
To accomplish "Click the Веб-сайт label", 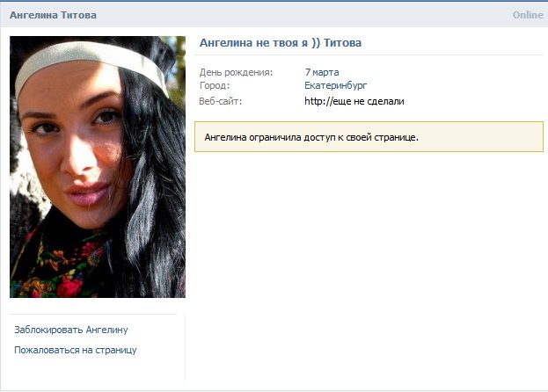I will coord(221,101).
